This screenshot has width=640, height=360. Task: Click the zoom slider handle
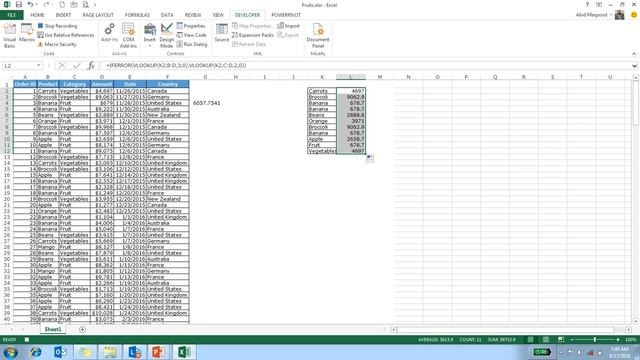tap(595, 340)
